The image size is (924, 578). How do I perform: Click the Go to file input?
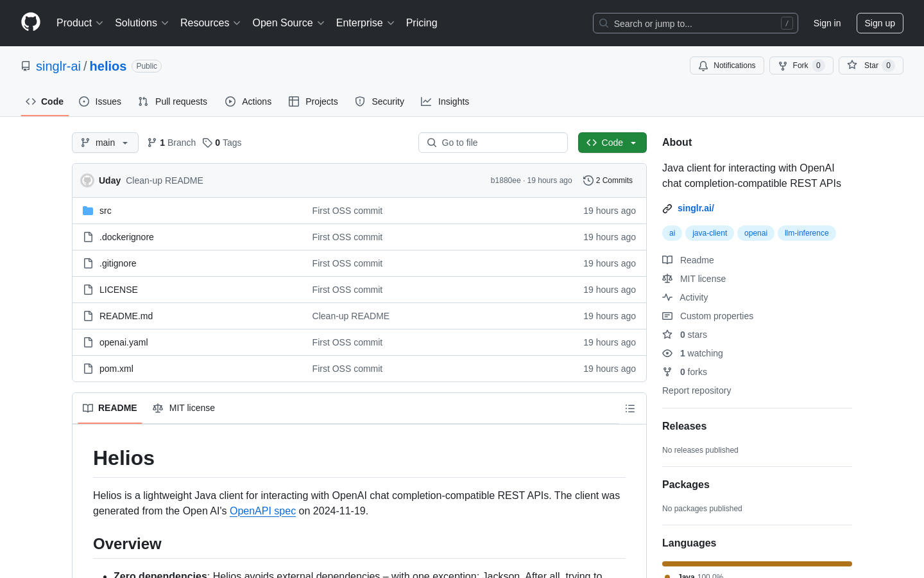[x=493, y=143]
